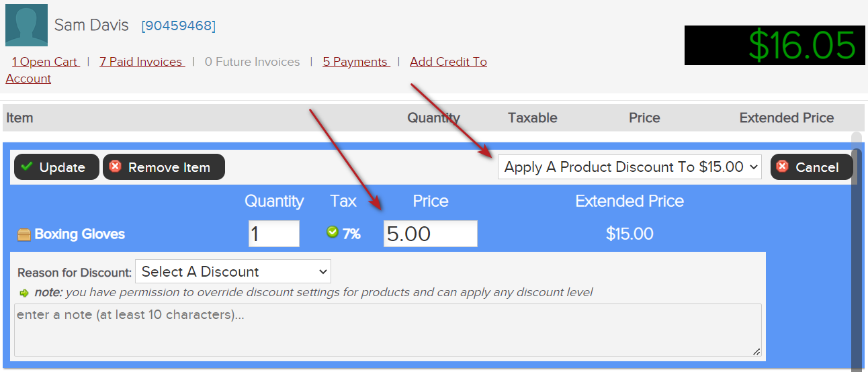This screenshot has width=868, height=372.
Task: Click customer ID 90459468 link
Action: pos(178,26)
